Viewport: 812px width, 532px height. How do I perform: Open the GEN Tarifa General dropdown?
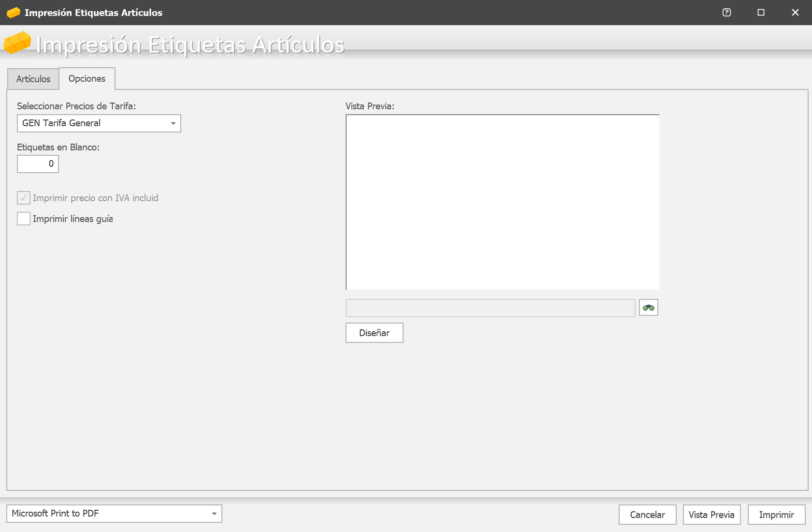(99, 123)
